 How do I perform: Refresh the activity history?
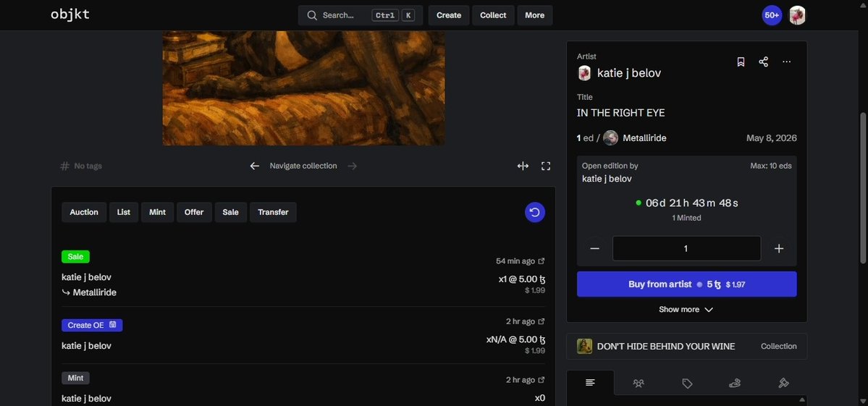coord(535,212)
